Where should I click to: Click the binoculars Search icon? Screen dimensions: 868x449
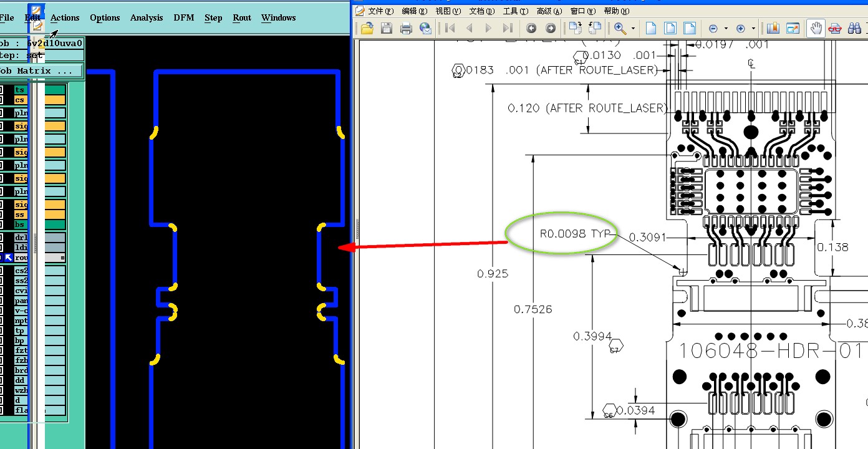point(855,28)
